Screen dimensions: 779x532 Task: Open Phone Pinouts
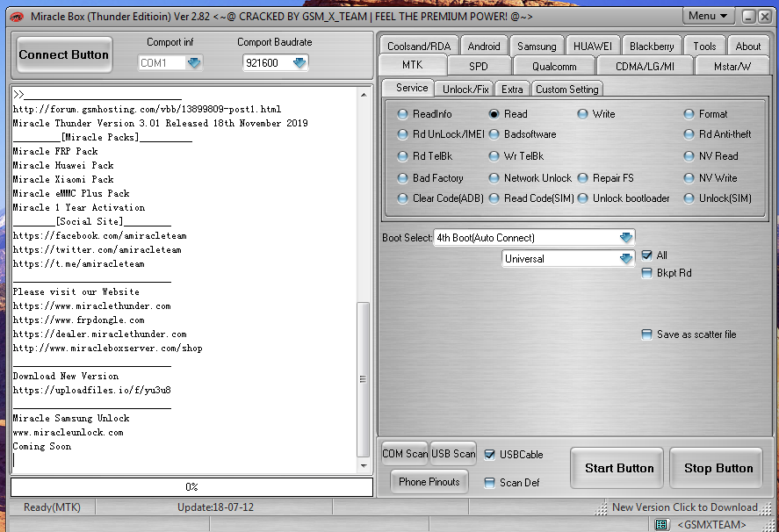point(429,481)
